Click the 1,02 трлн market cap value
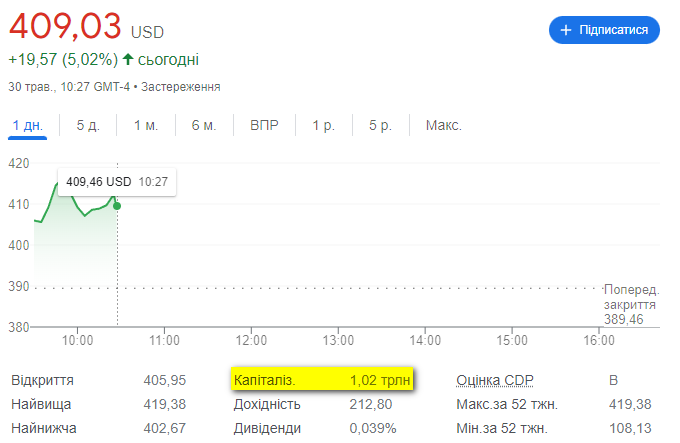This screenshot has width=680, height=443. (380, 380)
